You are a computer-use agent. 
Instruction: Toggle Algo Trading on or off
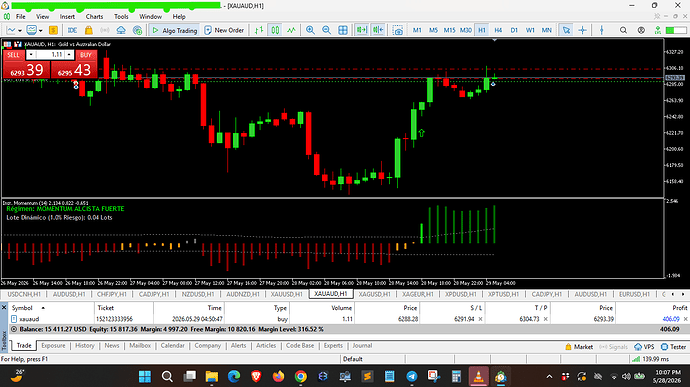coord(174,30)
